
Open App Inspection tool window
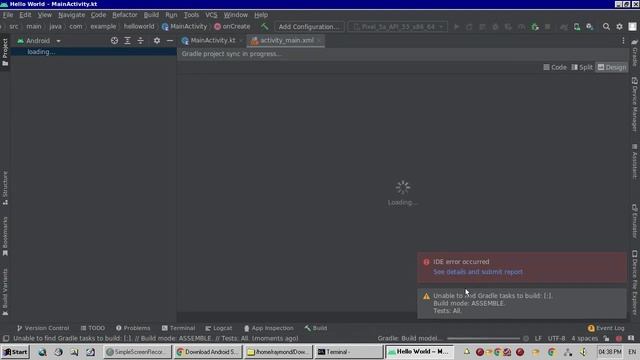coord(268,328)
